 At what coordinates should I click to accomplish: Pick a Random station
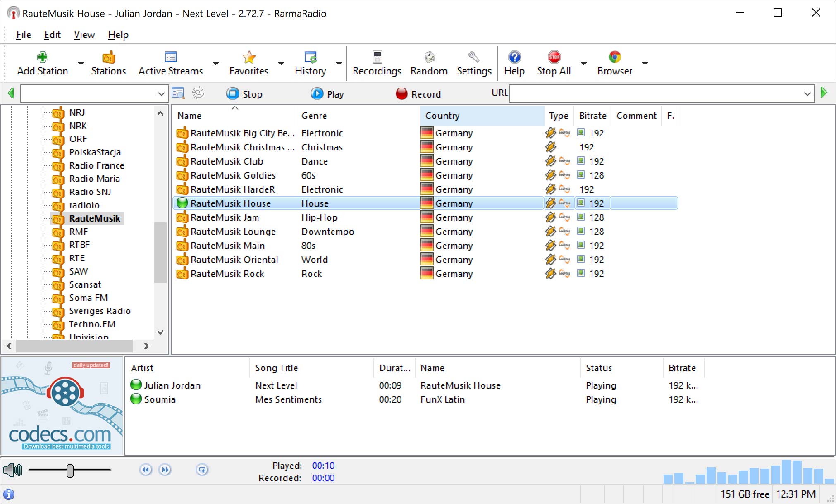point(429,57)
